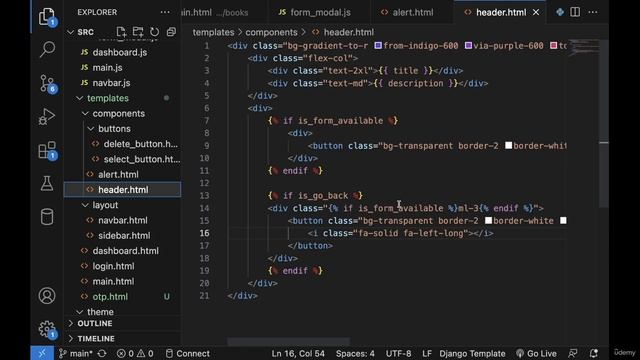Open the remote window indicator
The image size is (640, 360).
pos(42,353)
